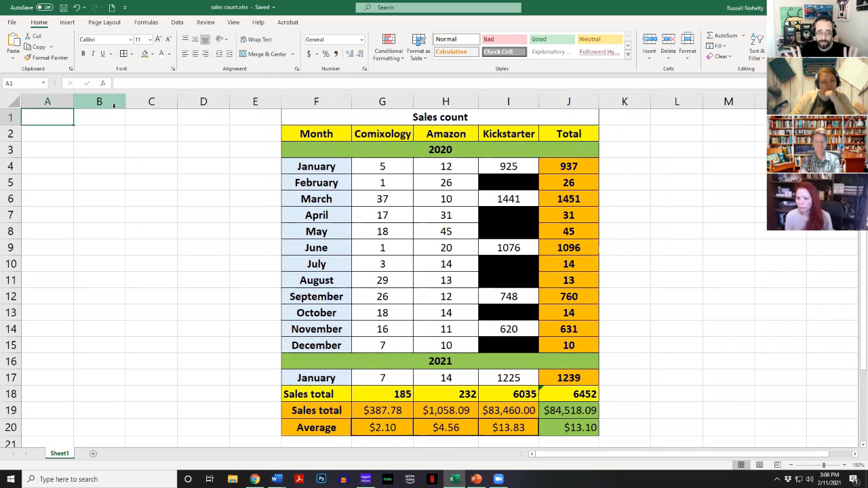Click the zoom slider in status bar
Viewport: 868px width, 488px height.
pos(823,465)
